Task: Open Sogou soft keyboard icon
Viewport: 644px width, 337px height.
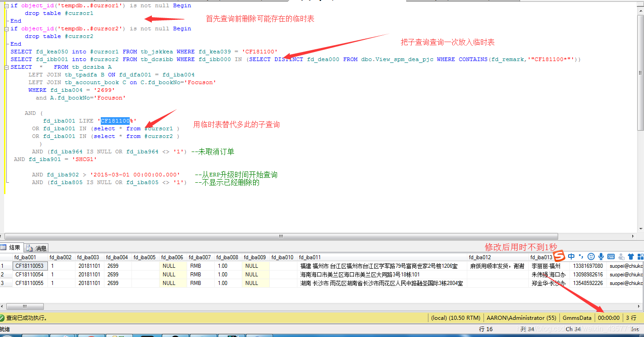Action: [x=611, y=256]
